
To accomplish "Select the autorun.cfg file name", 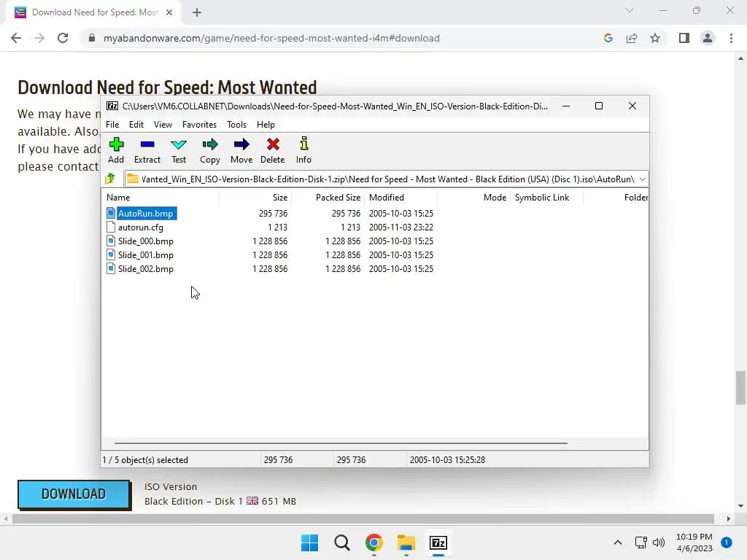I will click(x=141, y=227).
